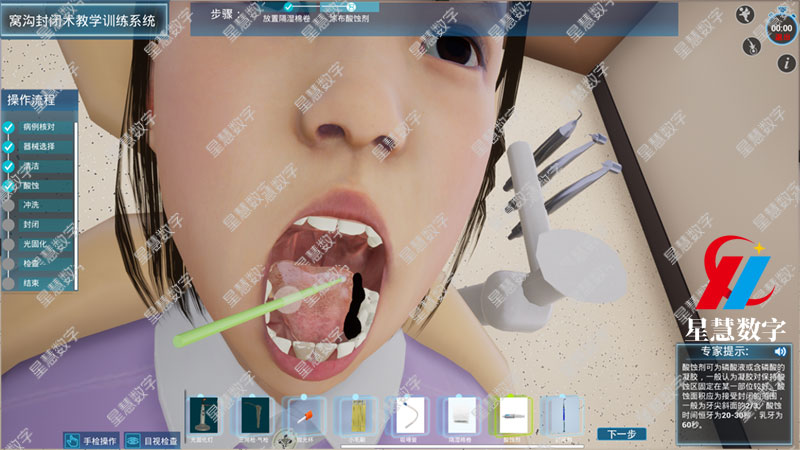This screenshot has width=800, height=450.
Task: Click the gray status dot beside 冲洗
Action: pos(9,205)
